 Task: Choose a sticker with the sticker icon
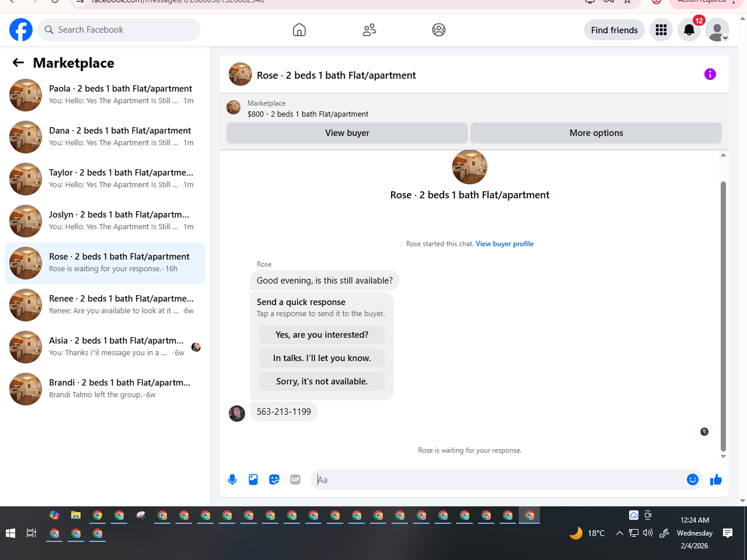pyautogui.click(x=274, y=480)
